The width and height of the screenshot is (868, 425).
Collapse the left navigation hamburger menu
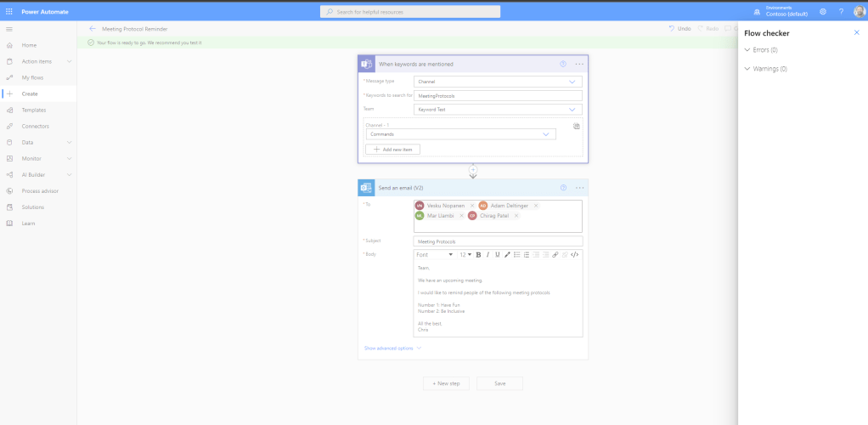click(9, 30)
